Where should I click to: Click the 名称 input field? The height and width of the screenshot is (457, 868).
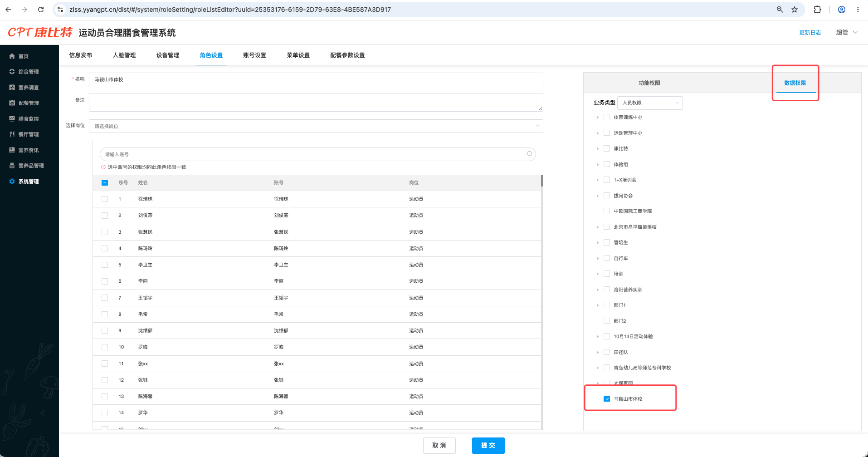click(x=316, y=79)
